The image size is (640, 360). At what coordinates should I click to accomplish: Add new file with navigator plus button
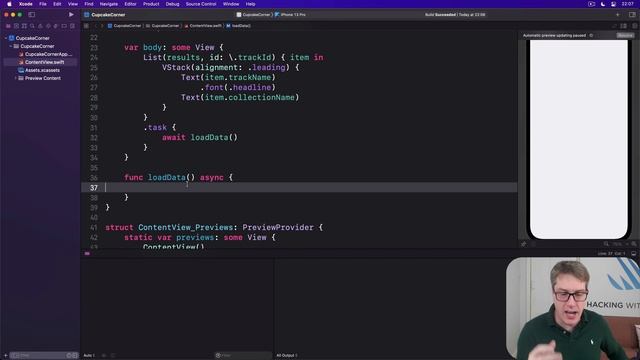pos(5,356)
